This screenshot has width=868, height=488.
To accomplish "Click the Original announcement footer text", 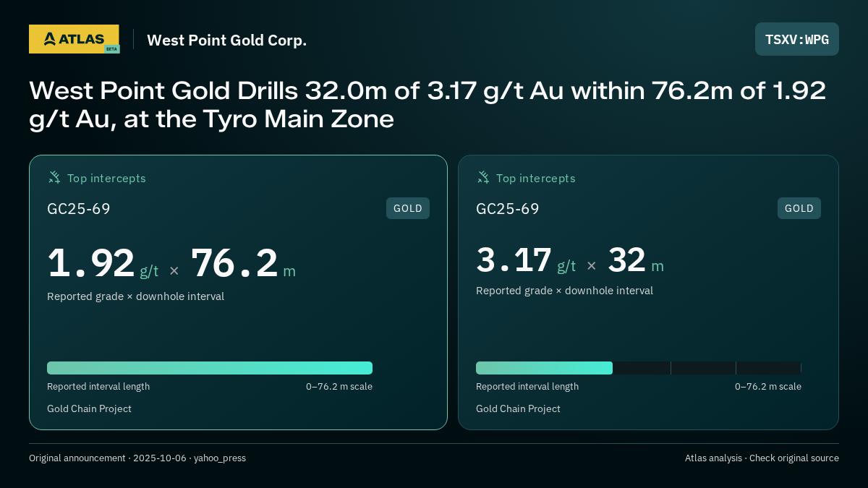I will click(x=137, y=458).
